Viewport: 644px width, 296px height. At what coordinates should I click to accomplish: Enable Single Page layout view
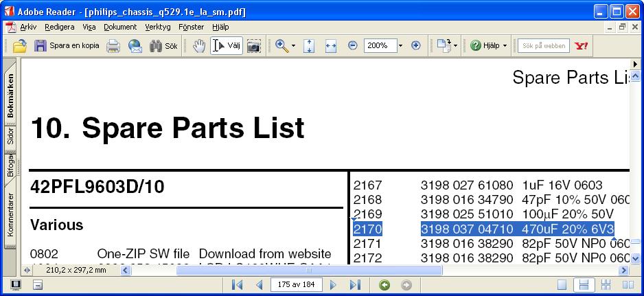tap(562, 285)
